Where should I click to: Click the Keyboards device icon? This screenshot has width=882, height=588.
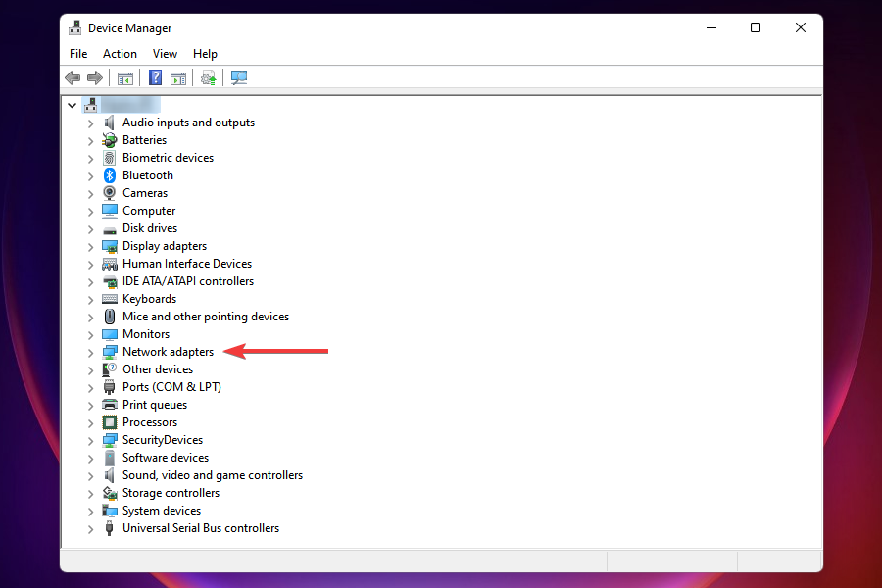(108, 298)
